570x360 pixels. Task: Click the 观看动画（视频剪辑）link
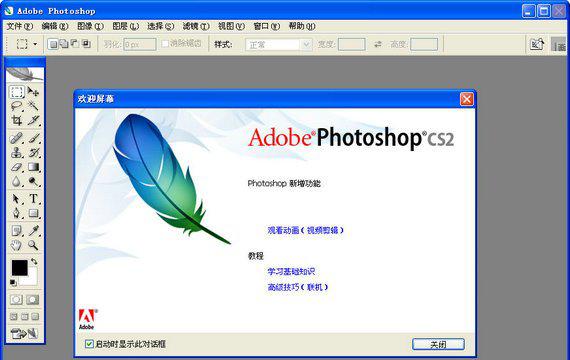click(305, 230)
